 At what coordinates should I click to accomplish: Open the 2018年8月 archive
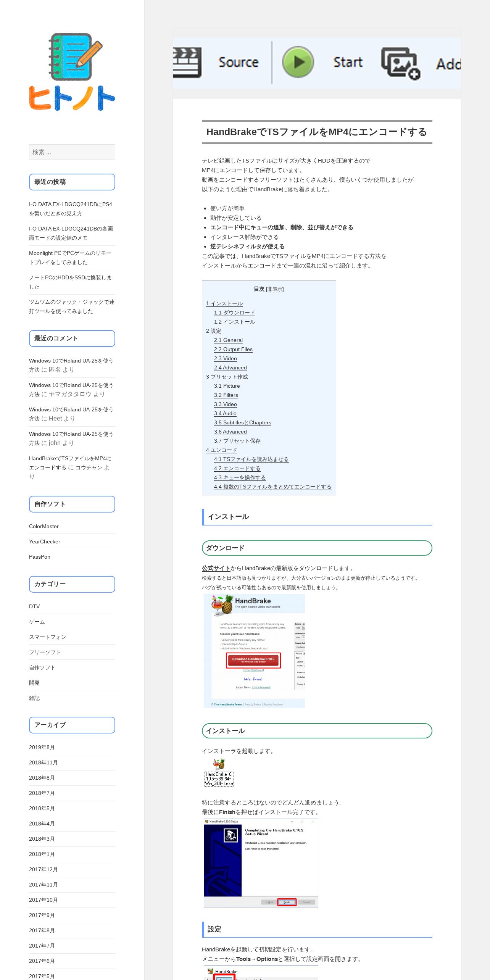pyautogui.click(x=42, y=778)
